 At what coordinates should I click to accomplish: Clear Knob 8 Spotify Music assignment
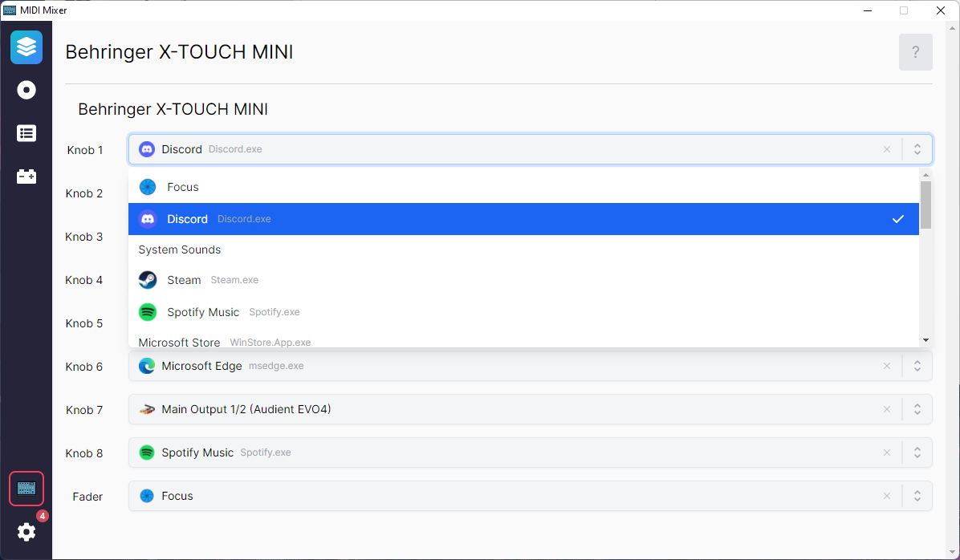click(886, 453)
